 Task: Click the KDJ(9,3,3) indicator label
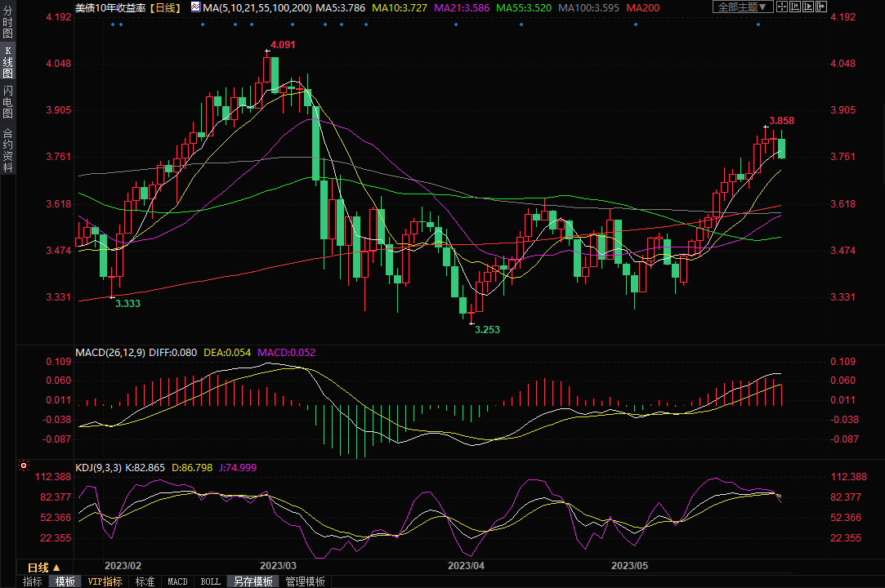tap(98, 468)
